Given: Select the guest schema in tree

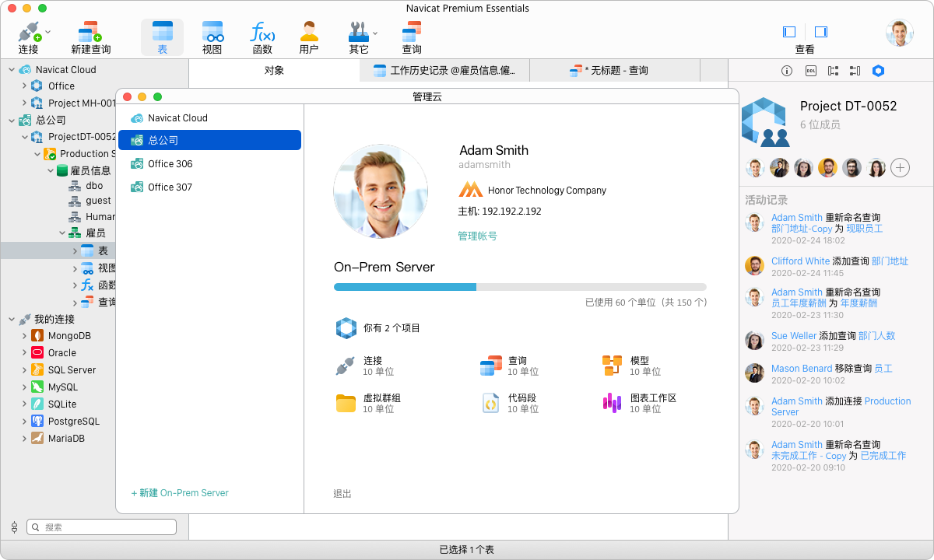Looking at the screenshot, I should (x=98, y=201).
